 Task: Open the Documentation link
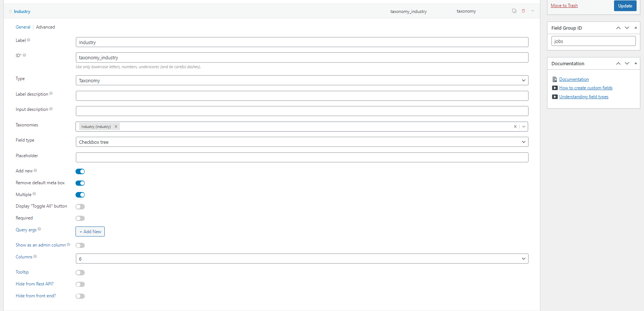click(x=574, y=79)
